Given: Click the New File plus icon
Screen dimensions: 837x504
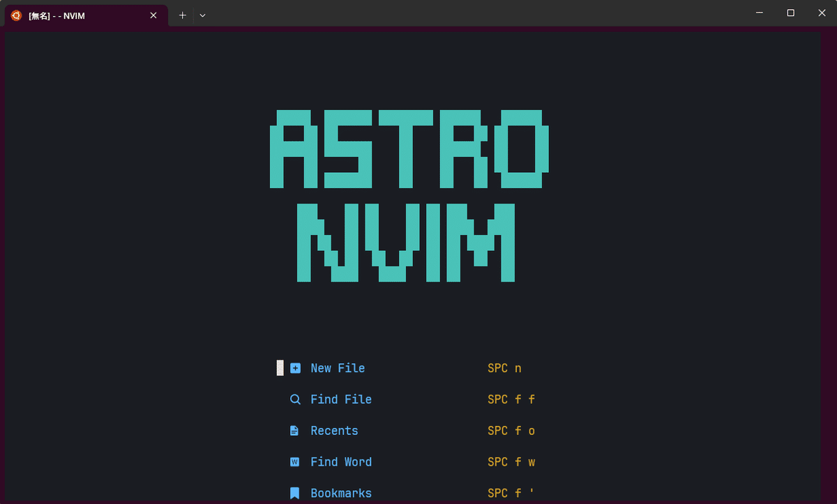Looking at the screenshot, I should click(296, 368).
